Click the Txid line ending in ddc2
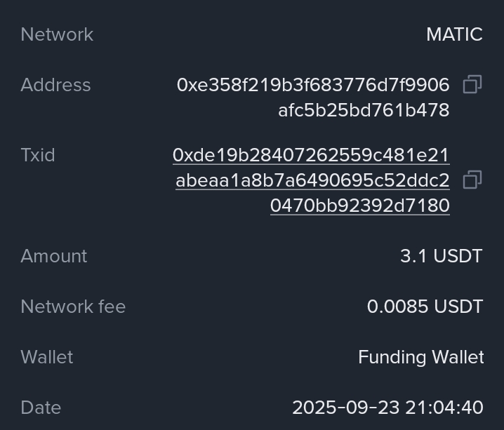The height and width of the screenshot is (430, 504). pos(312,180)
